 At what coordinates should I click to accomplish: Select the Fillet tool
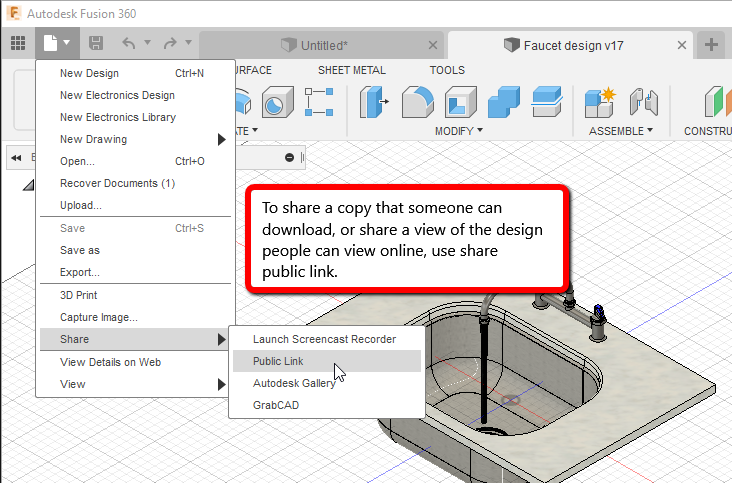(x=417, y=102)
